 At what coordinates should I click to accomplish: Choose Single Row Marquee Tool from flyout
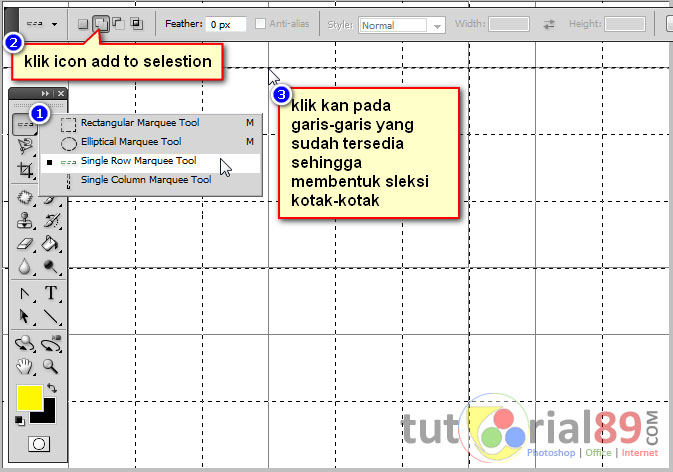(x=138, y=161)
